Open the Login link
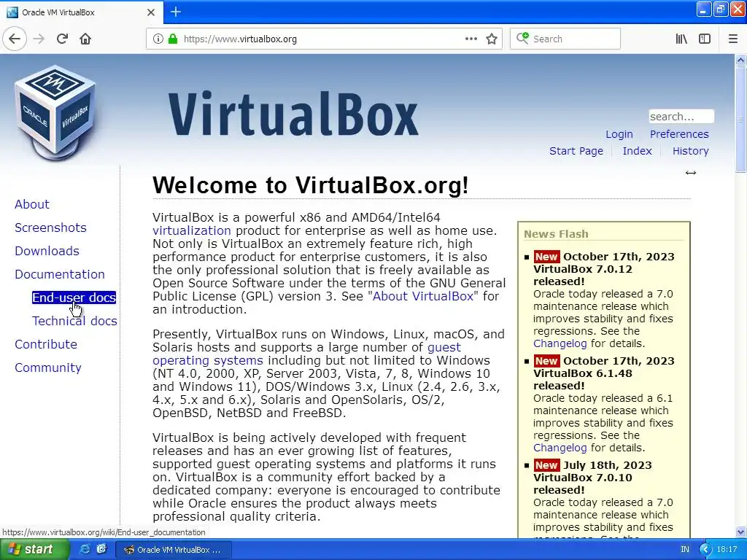This screenshot has width=747, height=560. 619,134
